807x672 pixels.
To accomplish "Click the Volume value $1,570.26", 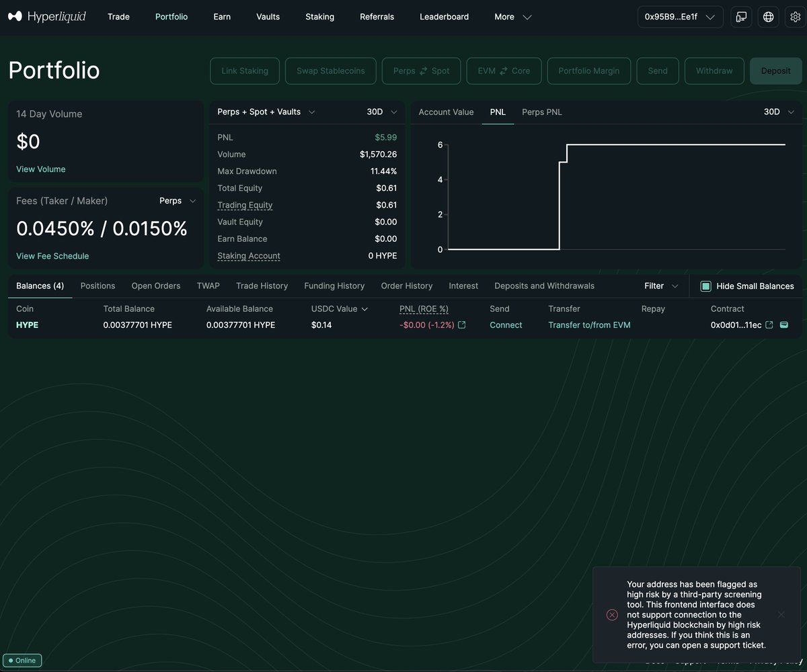I will click(x=379, y=155).
